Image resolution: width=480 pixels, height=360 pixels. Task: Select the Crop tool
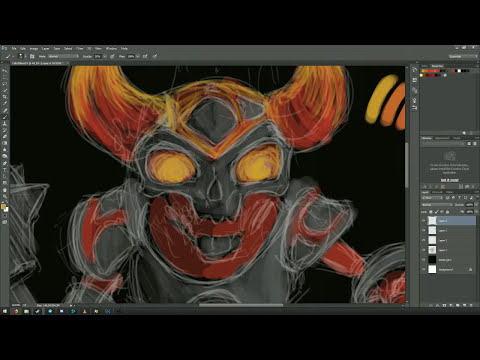pos(5,97)
